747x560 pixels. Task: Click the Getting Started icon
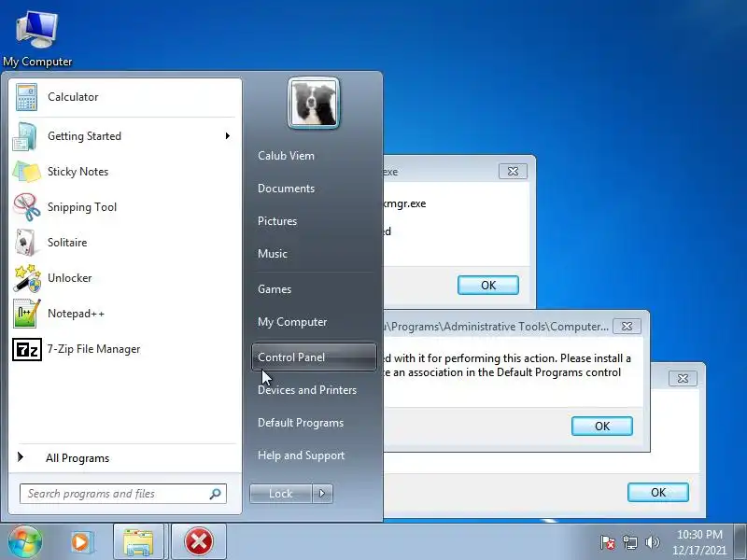25,136
